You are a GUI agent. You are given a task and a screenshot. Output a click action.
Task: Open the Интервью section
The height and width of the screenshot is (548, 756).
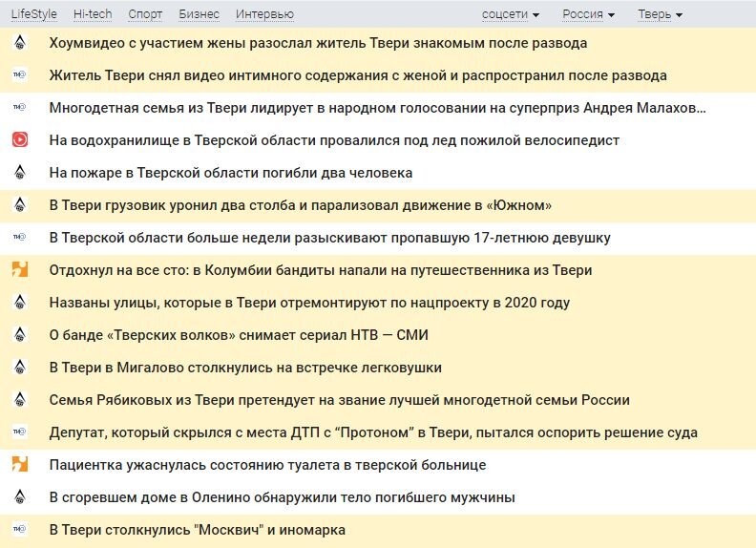(x=264, y=14)
